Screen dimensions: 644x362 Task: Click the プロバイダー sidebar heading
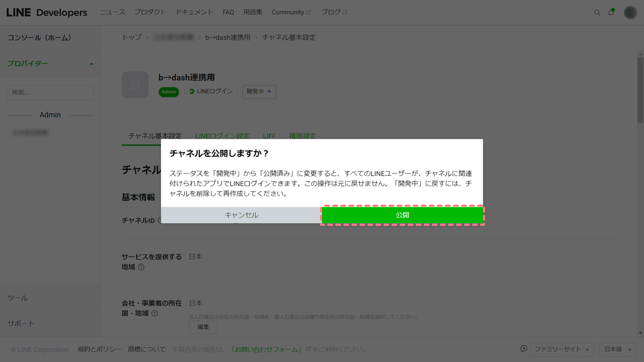[28, 63]
